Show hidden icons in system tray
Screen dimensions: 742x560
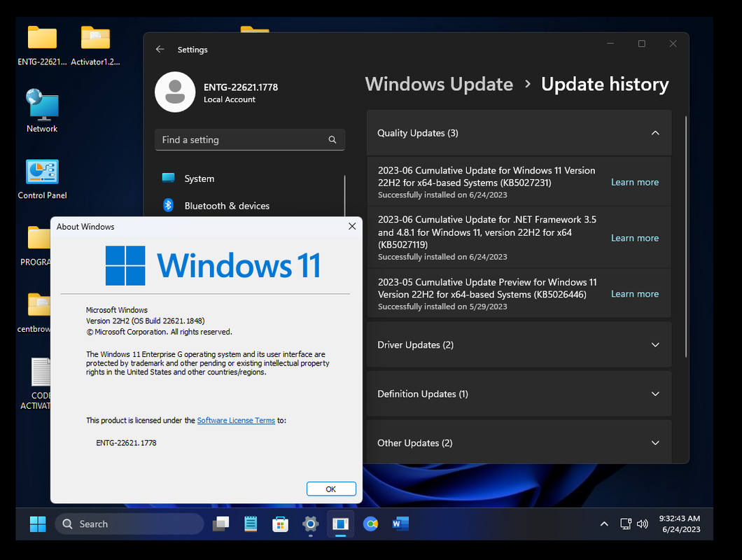coord(604,524)
